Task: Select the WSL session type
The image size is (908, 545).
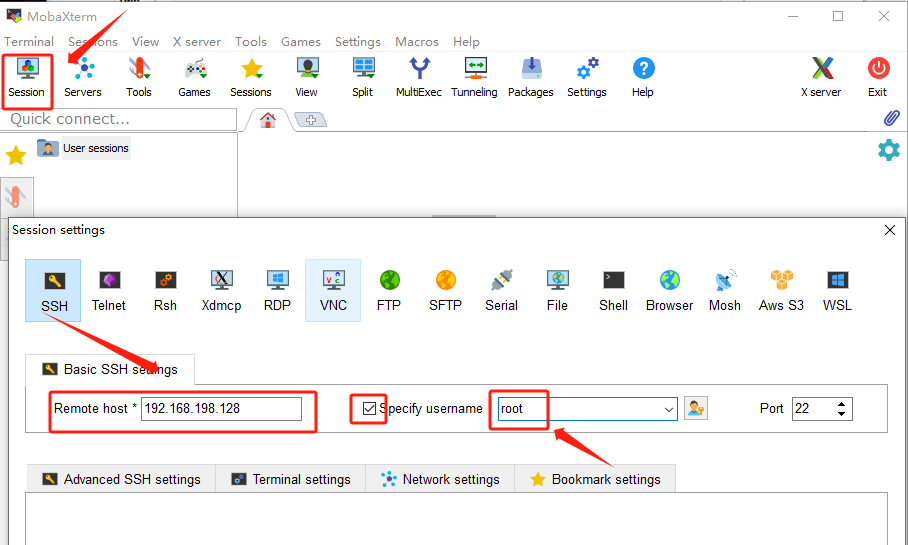Action: point(837,291)
